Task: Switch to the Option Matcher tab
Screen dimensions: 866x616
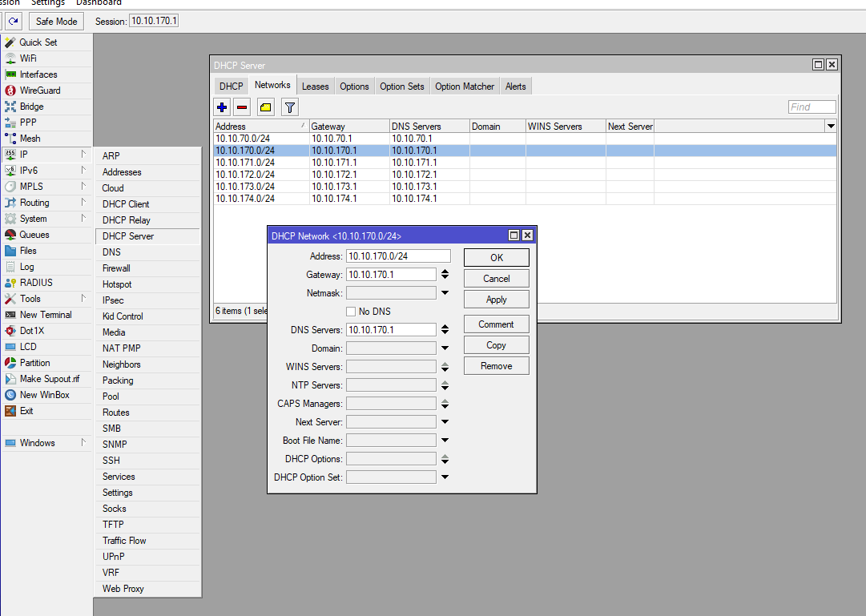Action: tap(465, 87)
